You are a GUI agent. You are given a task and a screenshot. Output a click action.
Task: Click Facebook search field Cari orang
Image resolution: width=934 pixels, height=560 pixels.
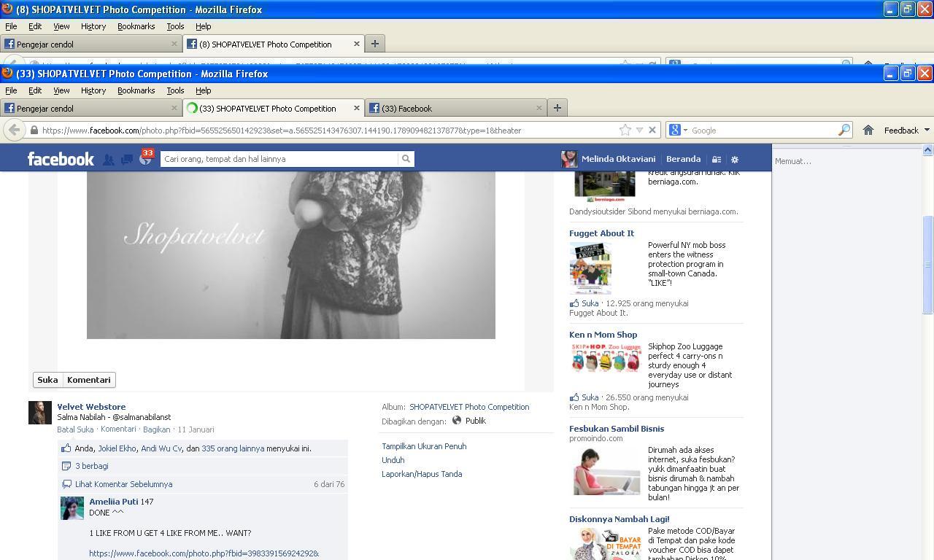tap(279, 159)
